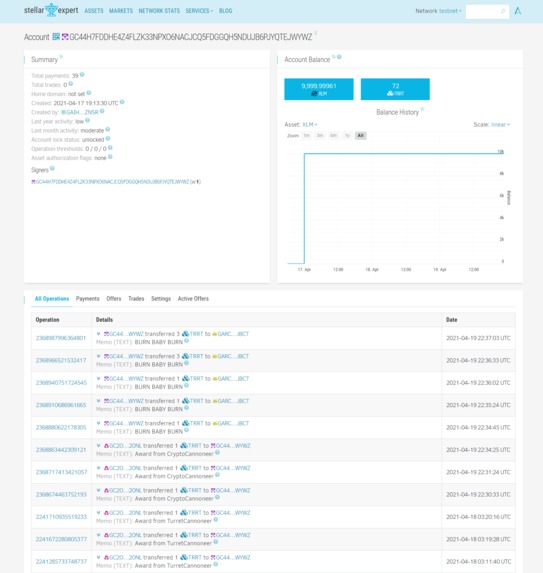This screenshot has width=543, height=573.
Task: Show help for Last month activity
Action: 108,129
